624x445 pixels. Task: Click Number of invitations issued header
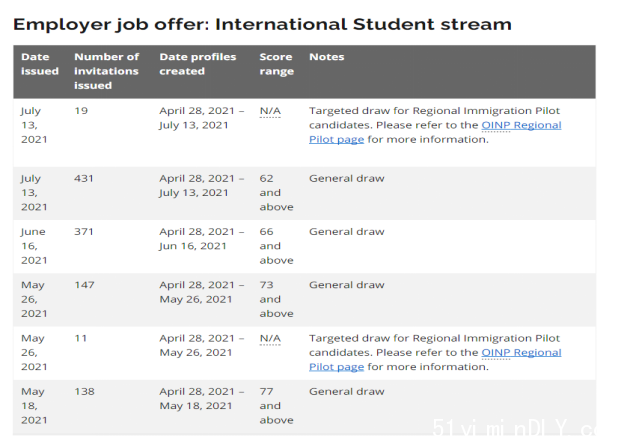pos(107,71)
